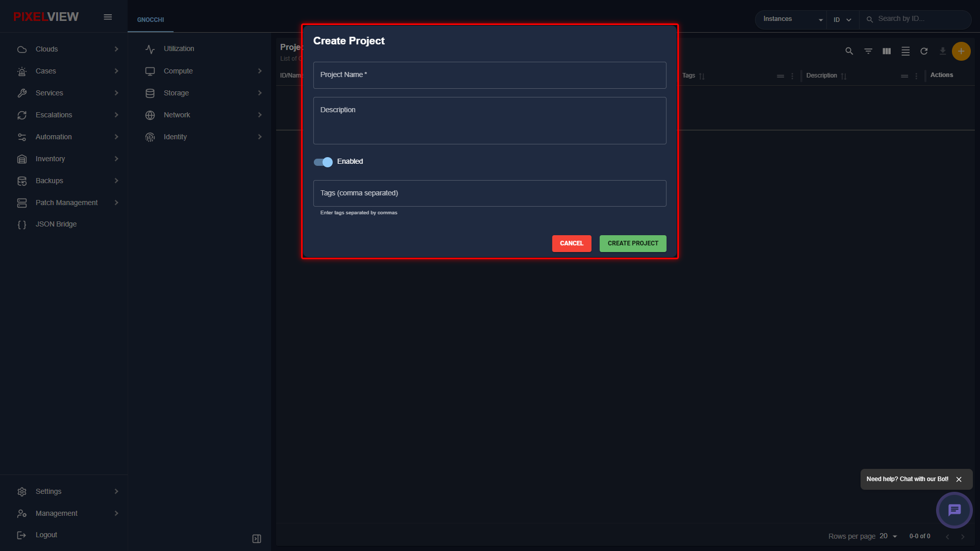Open the ID search type dropdown
This screenshot has width=980, height=551.
click(842, 20)
